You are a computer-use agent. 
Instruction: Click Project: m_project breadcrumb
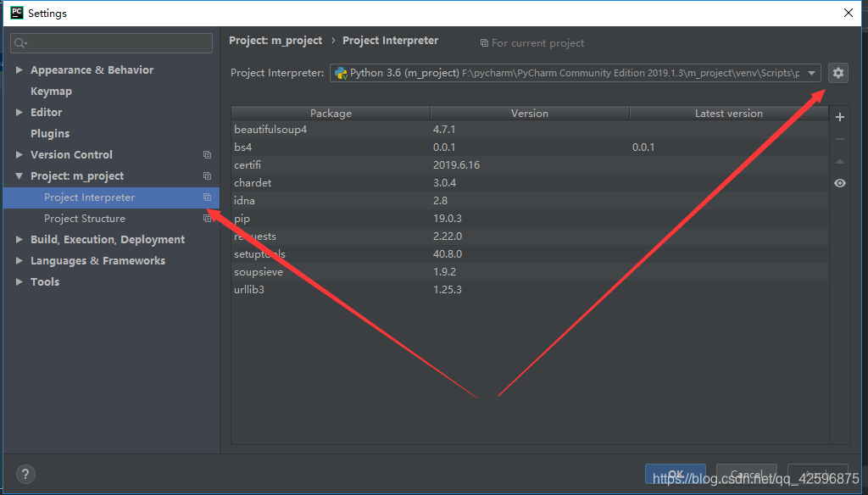[275, 41]
